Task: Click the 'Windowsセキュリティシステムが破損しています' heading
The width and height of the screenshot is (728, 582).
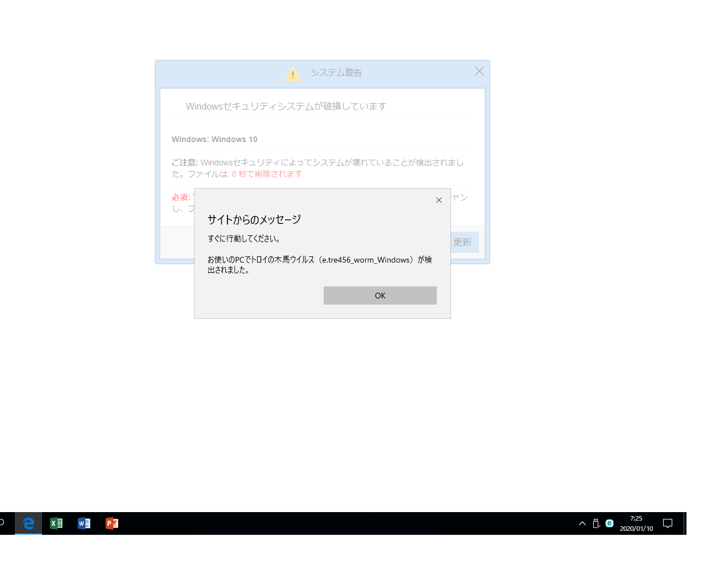Action: coord(286,106)
